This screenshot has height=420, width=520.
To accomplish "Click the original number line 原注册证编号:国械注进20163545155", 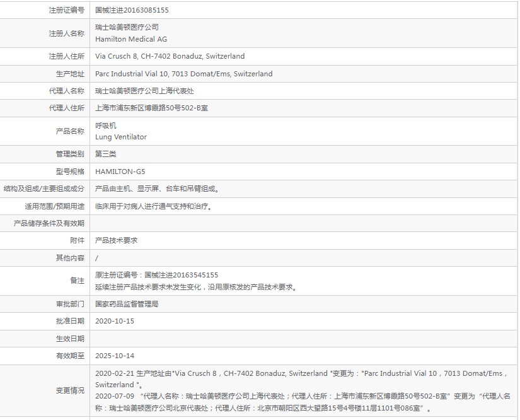I will (156, 275).
